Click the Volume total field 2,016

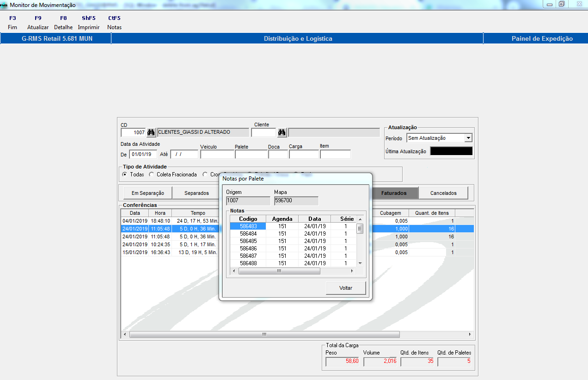click(380, 361)
